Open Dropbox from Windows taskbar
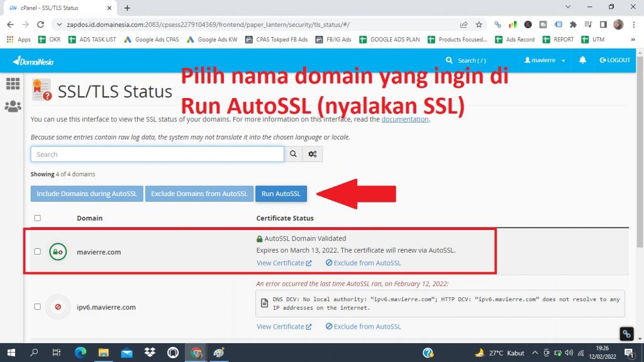The height and width of the screenshot is (362, 644). point(150,353)
